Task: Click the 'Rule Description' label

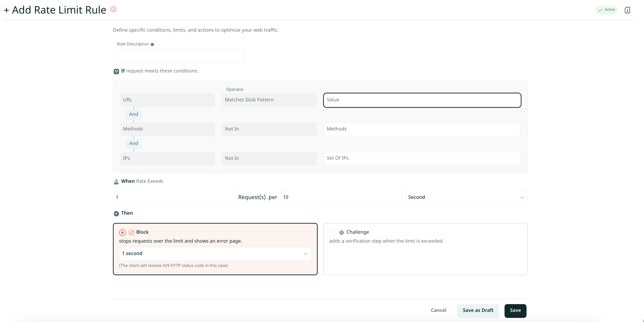Action: point(133,44)
